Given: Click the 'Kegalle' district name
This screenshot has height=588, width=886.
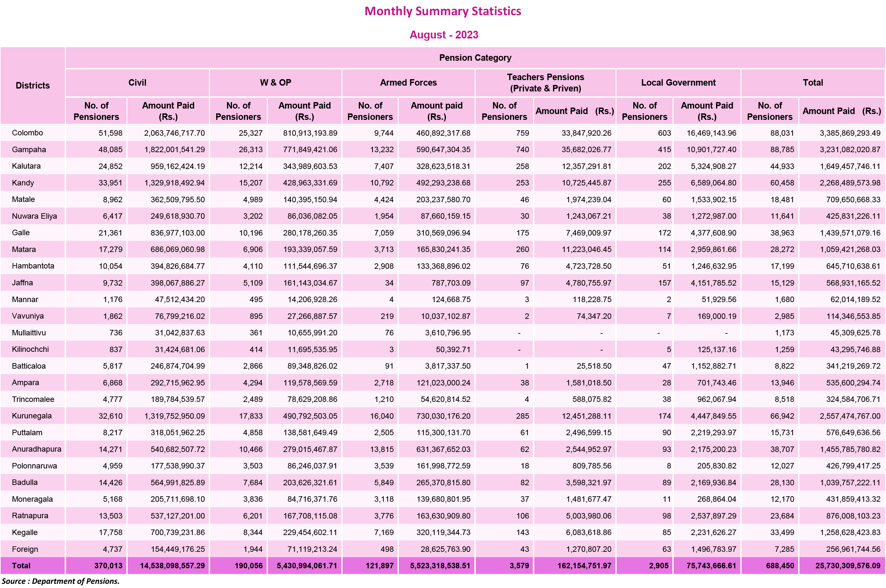Looking at the screenshot, I should pyautogui.click(x=25, y=532).
